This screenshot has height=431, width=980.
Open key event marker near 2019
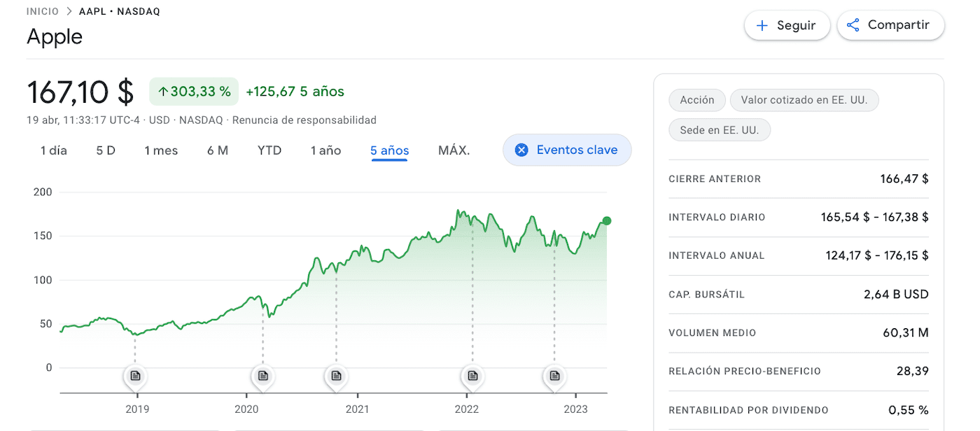coord(136,376)
